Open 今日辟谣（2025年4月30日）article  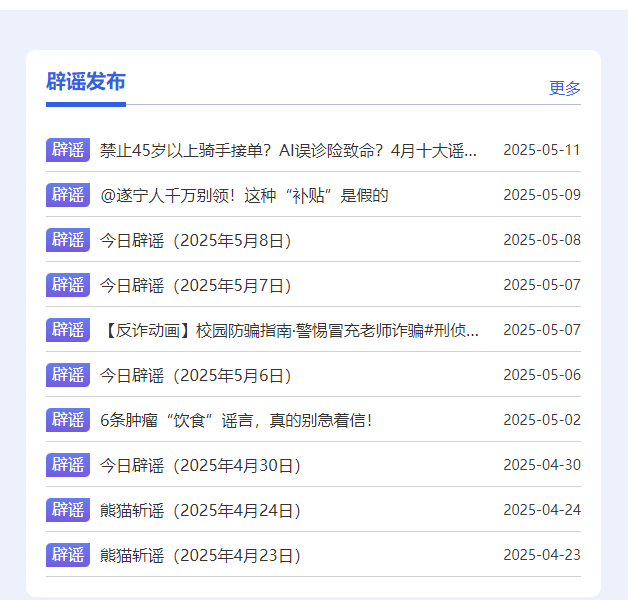pyautogui.click(x=200, y=466)
